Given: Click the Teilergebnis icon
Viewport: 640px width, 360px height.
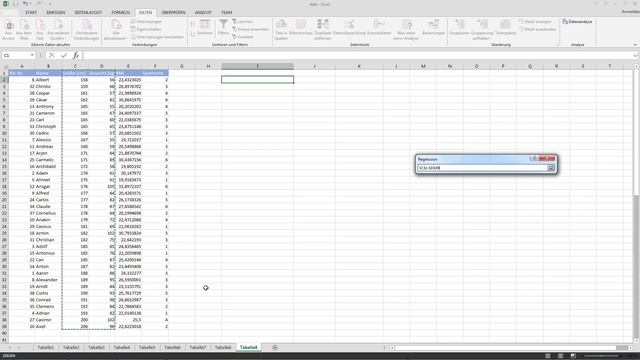Looking at the screenshot, I should 505,28.
